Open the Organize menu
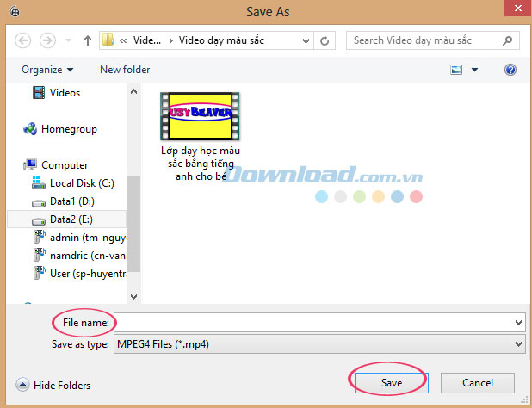 (47, 70)
